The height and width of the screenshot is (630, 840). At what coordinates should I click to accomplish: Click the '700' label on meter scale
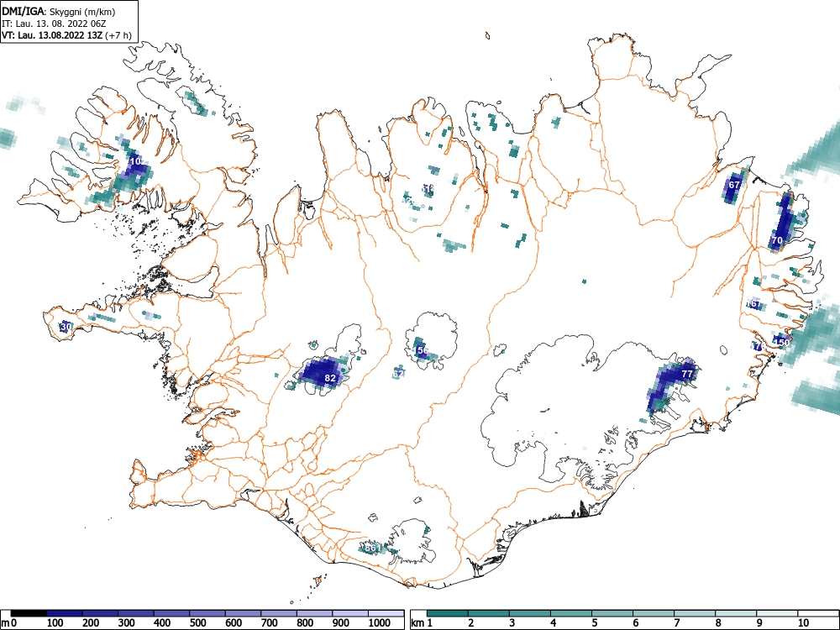pos(270,623)
